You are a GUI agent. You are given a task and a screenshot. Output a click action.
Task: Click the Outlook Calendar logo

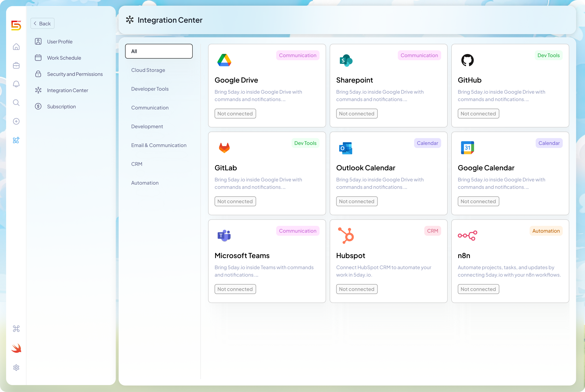(346, 148)
